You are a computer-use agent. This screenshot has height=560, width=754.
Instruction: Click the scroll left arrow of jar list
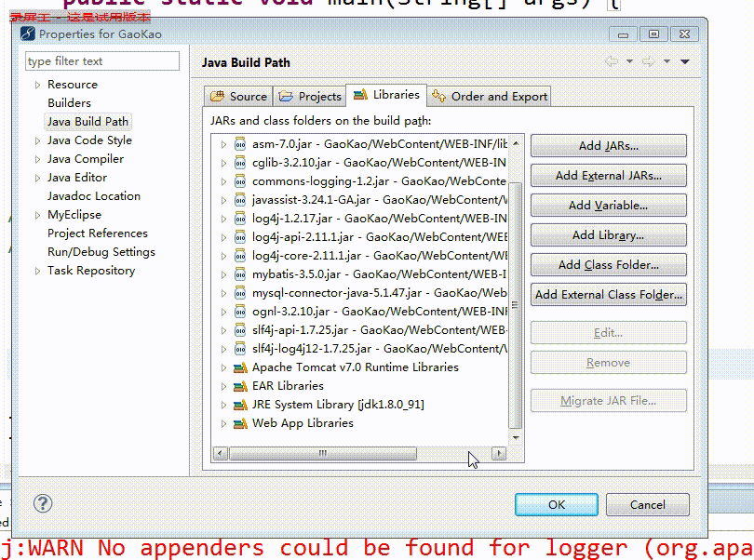(221, 453)
